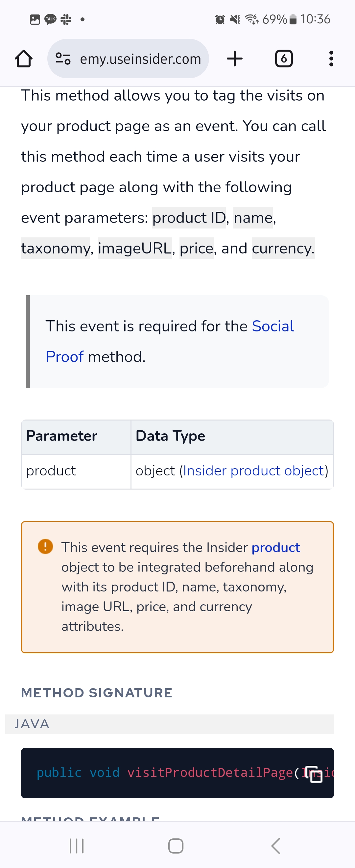Viewport: 355px width, 868px height.
Task: Select the JAVA code tab
Action: (32, 724)
